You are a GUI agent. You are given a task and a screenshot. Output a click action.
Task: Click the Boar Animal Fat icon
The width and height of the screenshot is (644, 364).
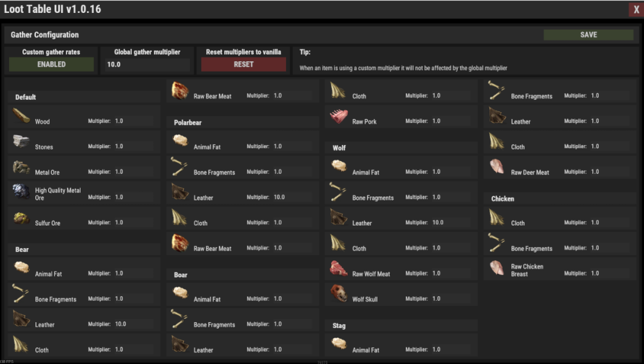coord(180,294)
